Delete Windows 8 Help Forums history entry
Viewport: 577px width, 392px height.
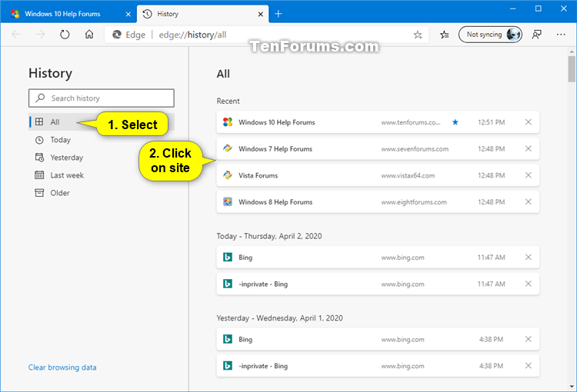click(528, 202)
